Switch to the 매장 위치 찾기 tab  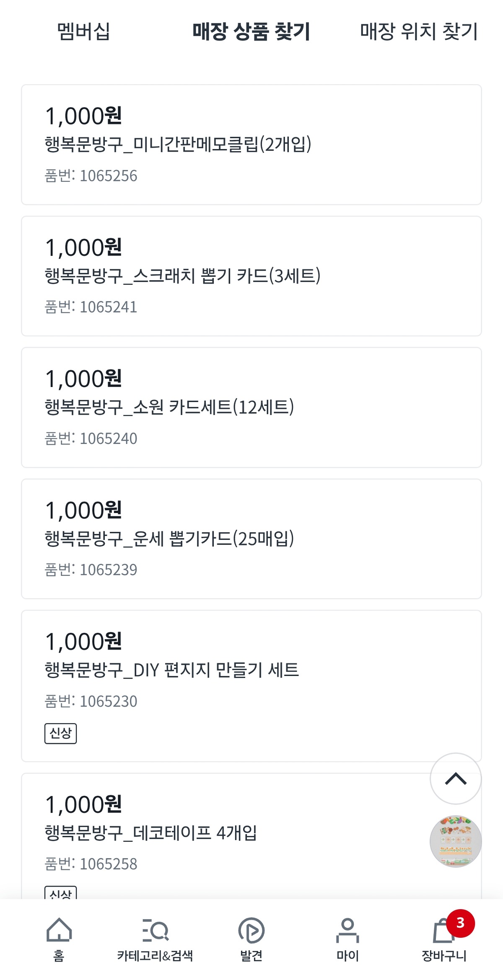[419, 31]
